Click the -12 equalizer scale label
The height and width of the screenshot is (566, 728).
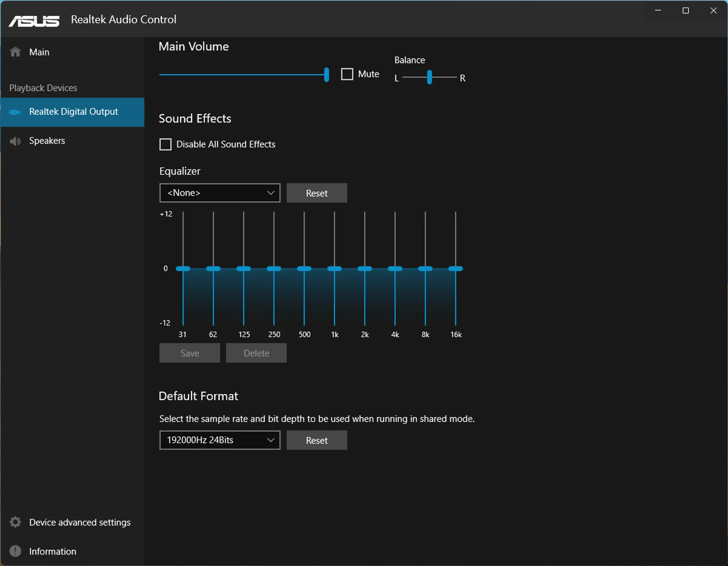click(165, 323)
